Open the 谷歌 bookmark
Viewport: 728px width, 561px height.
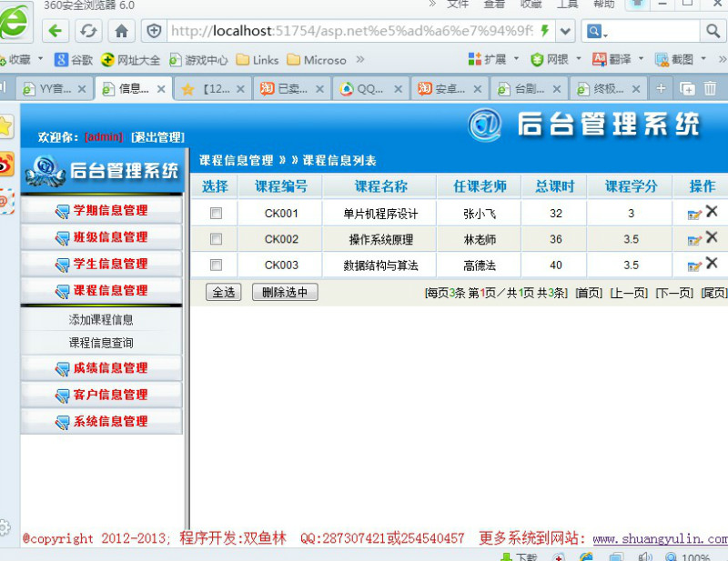pyautogui.click(x=73, y=60)
